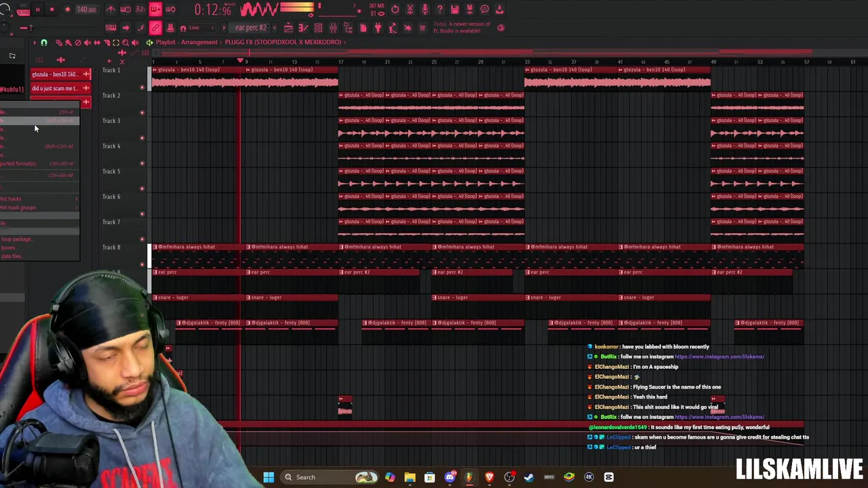Click the 140 tempo field
Viewport: 868px width, 488px height.
click(x=86, y=9)
